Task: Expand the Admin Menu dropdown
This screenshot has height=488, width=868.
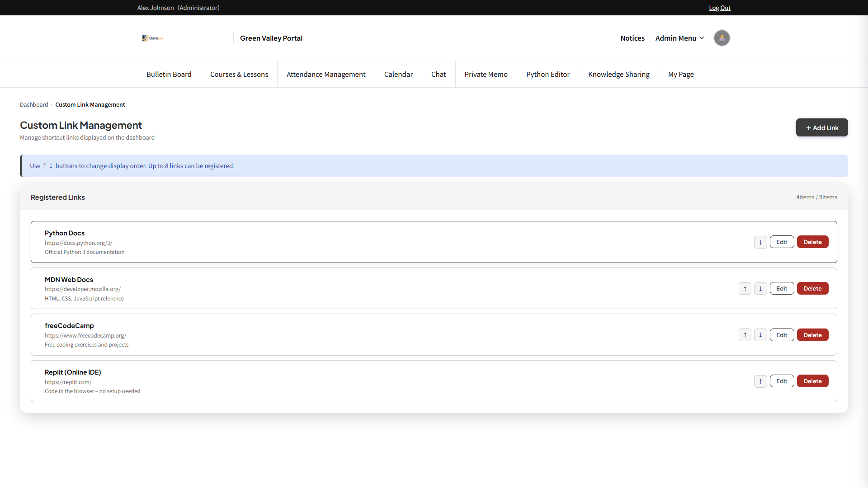Action: coord(679,38)
